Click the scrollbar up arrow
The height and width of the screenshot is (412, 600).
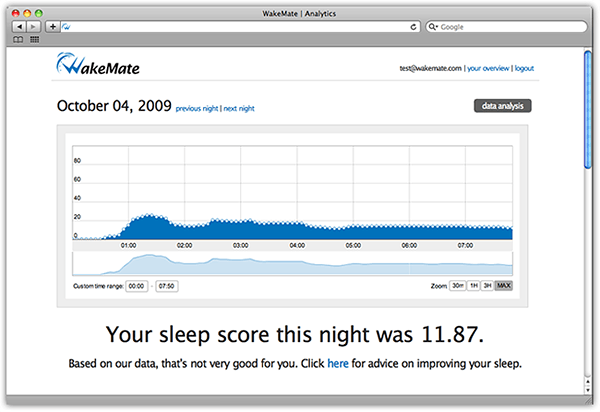(x=588, y=381)
